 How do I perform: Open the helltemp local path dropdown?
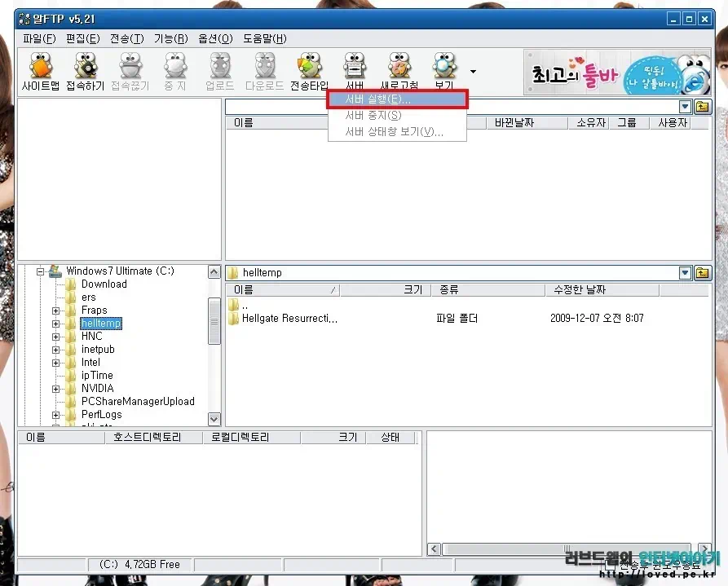tap(686, 272)
